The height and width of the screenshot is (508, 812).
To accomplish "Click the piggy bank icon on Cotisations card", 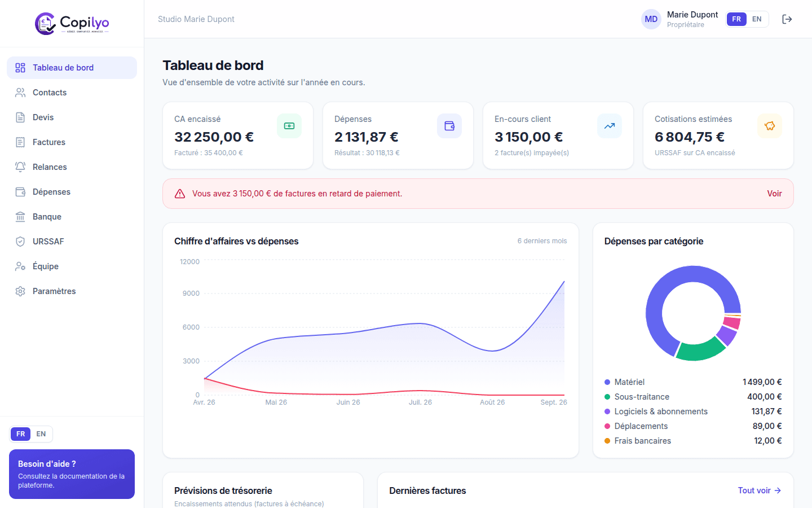I will 770,126.
